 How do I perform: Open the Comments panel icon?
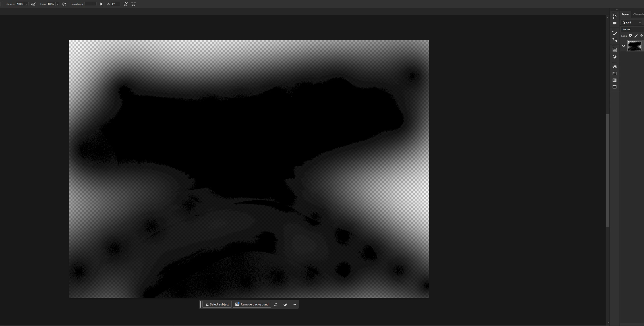(615, 23)
